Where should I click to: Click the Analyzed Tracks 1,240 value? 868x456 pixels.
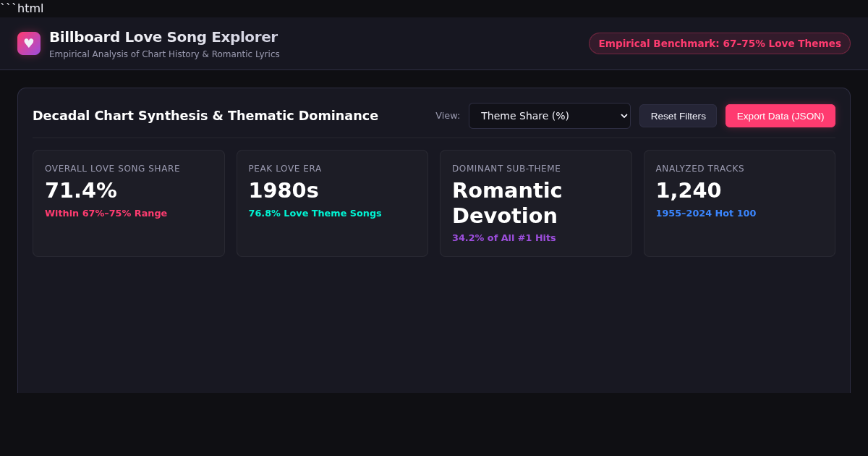(689, 190)
